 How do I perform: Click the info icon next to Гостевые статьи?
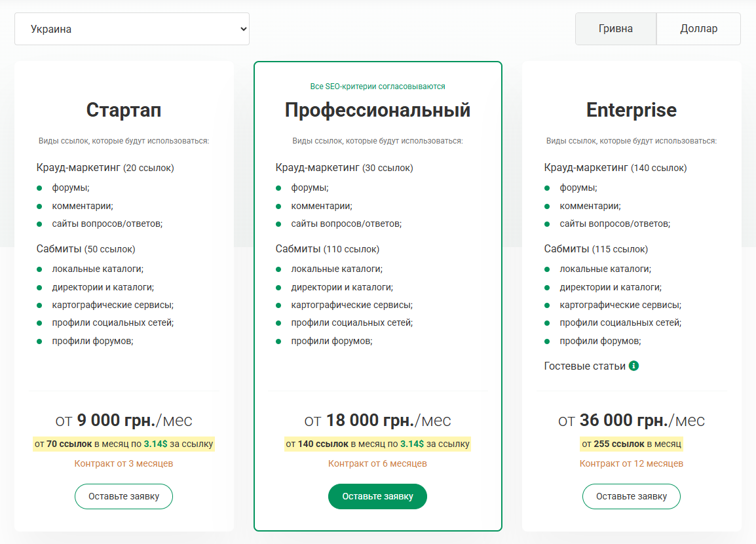pos(633,366)
